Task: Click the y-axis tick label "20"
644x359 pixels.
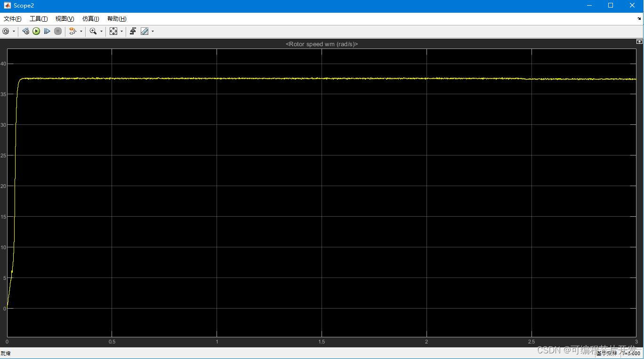Action: [x=3, y=186]
